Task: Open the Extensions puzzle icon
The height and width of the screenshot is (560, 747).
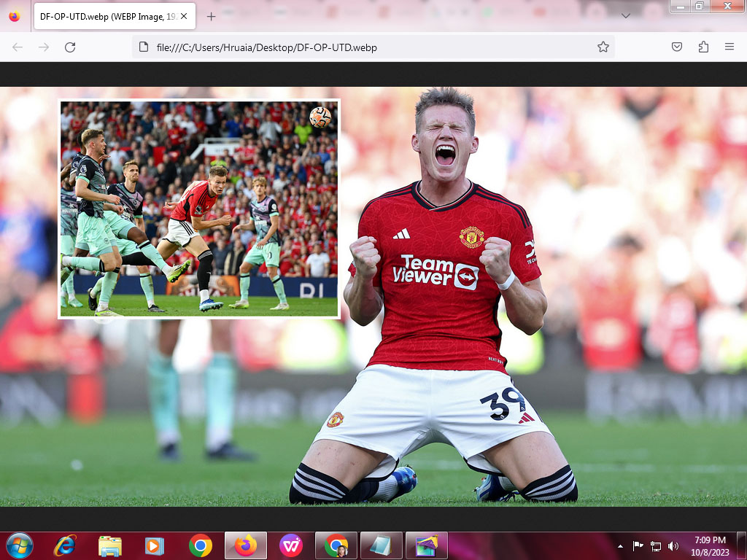Action: click(703, 47)
